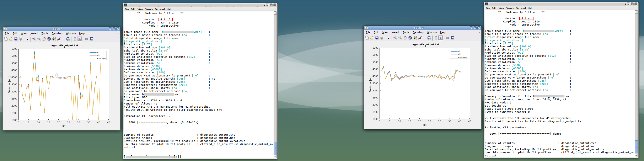Toggle Insert Legend button in Figure 1
644x161 pixels.
[80, 39]
